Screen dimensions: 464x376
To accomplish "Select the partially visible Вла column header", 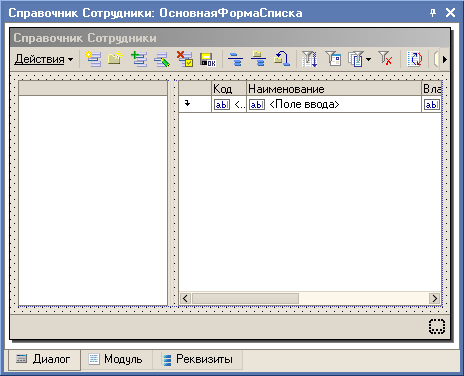I will [x=432, y=89].
